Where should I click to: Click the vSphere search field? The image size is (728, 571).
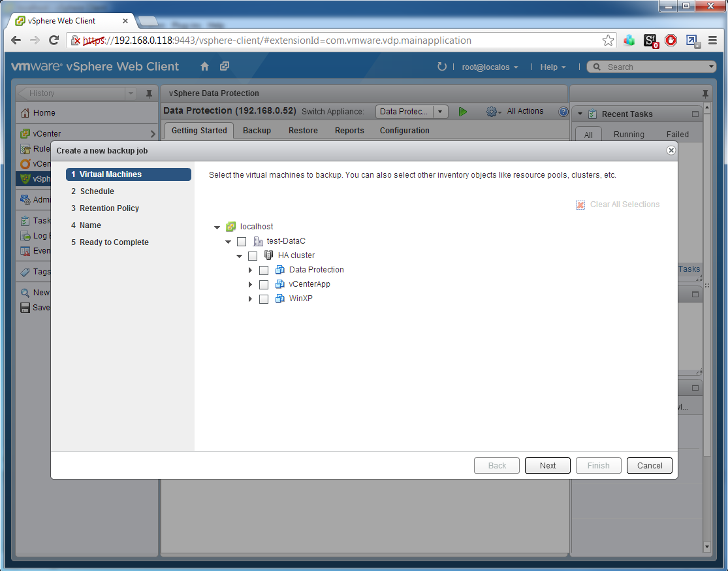click(x=652, y=67)
